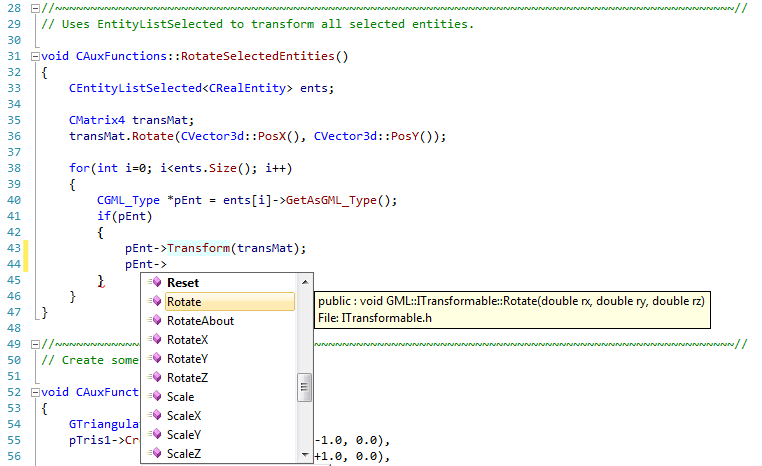Click the method icon next to RotateAbout
The width and height of the screenshot is (762, 466).
155,321
